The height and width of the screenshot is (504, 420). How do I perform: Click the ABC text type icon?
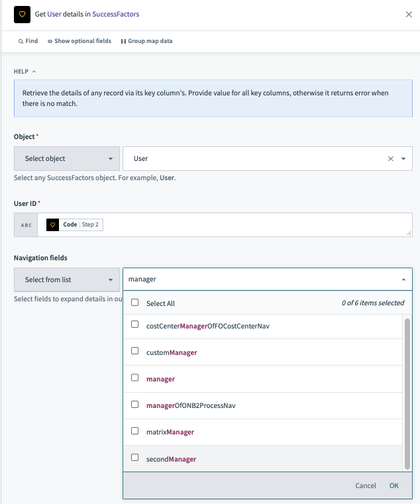[26, 225]
